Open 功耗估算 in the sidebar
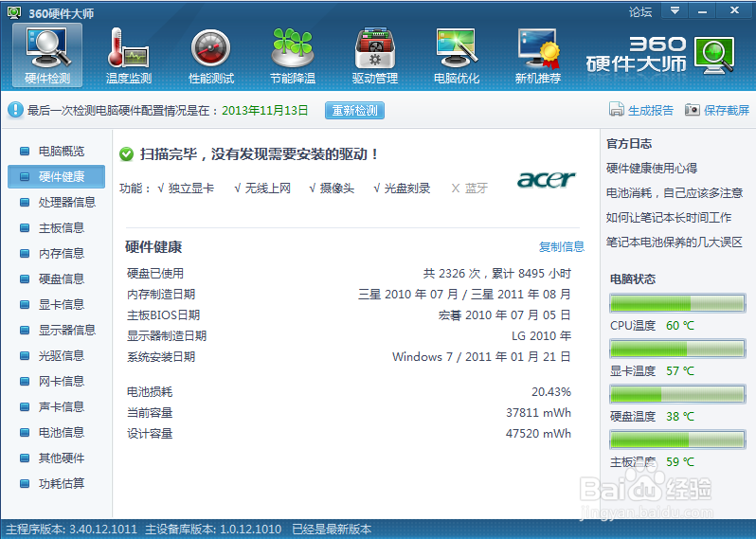The image size is (756, 539). tap(57, 483)
